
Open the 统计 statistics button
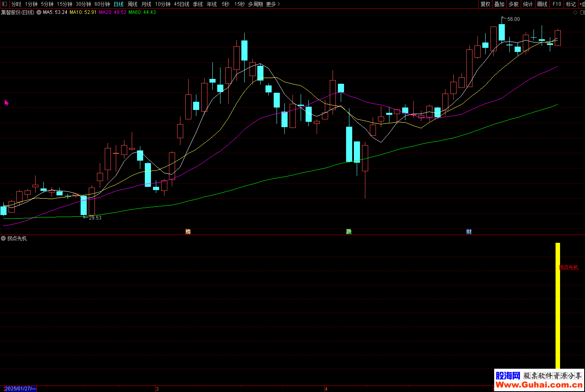(x=528, y=4)
